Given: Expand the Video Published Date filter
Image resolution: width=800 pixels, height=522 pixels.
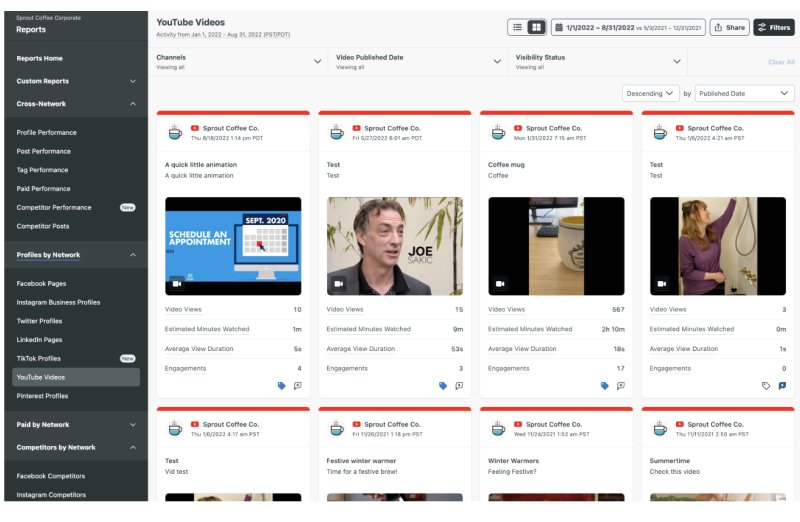Looking at the screenshot, I should pos(418,62).
